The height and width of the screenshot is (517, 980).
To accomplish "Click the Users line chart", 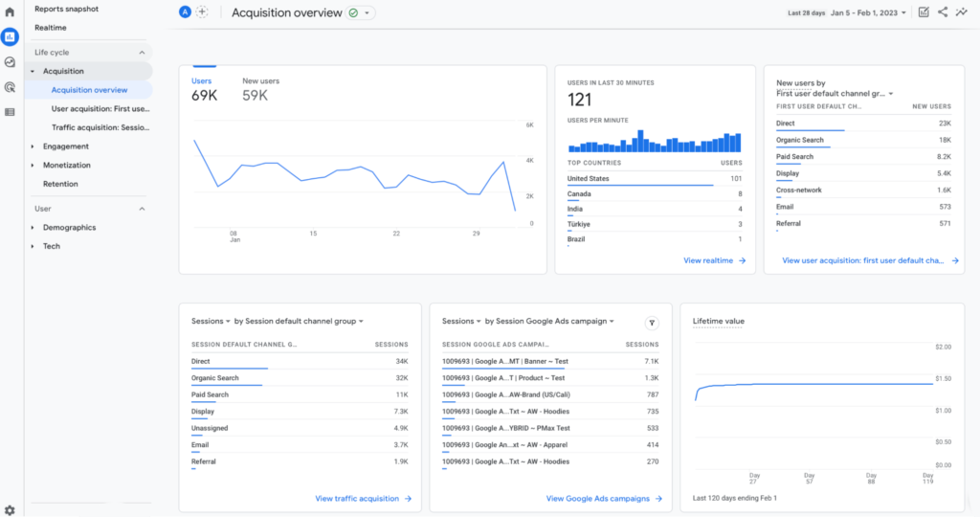I will click(355, 174).
